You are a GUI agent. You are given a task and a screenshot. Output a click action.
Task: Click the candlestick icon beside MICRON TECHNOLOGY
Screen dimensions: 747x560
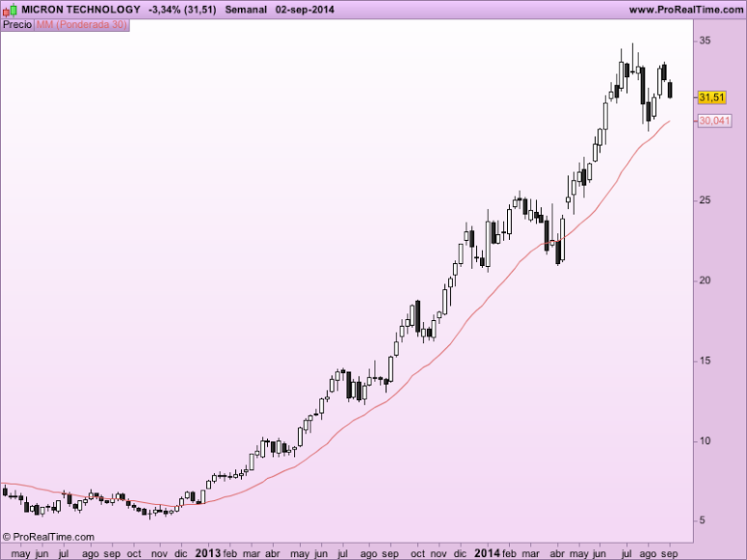tap(10, 10)
